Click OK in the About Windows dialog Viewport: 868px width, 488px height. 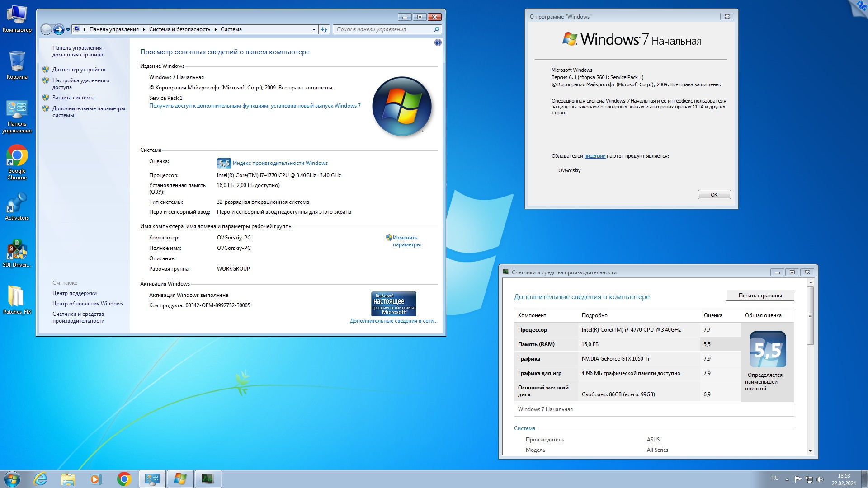coord(714,195)
